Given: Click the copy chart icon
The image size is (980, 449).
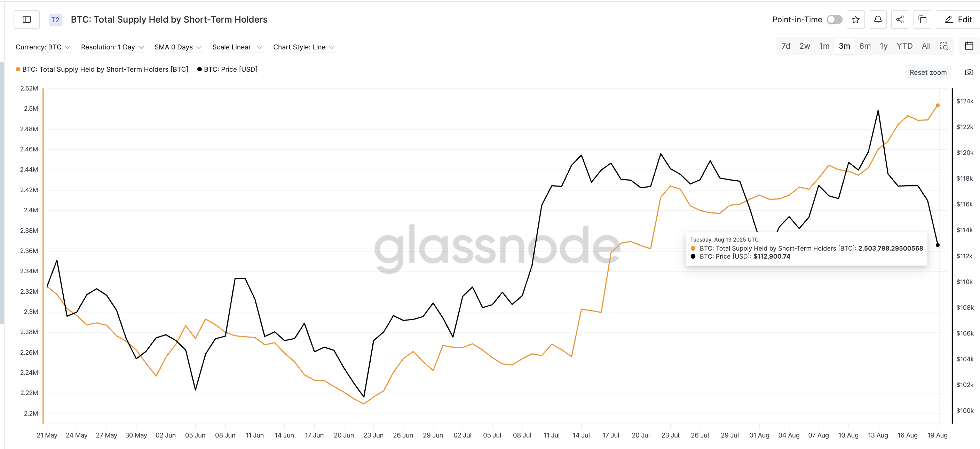Looking at the screenshot, I should pos(922,19).
